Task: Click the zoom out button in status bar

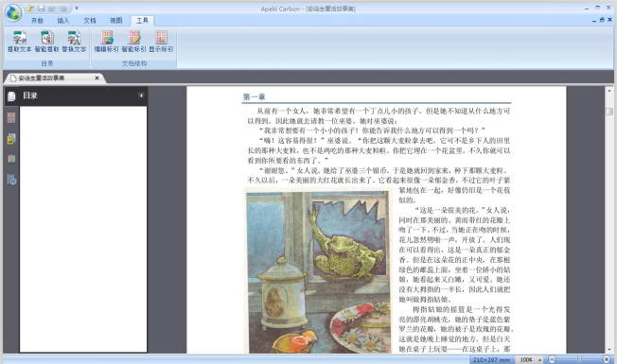Action: (553, 359)
